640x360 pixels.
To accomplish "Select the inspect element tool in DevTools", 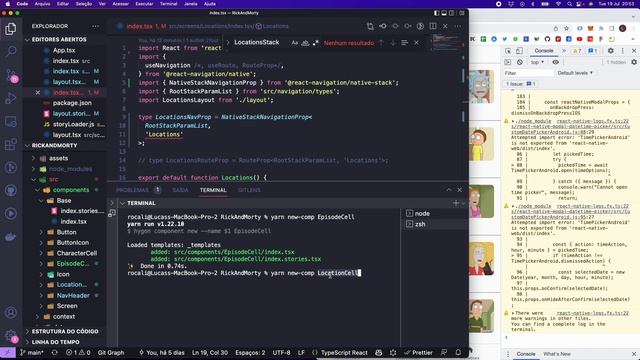I will (x=508, y=51).
